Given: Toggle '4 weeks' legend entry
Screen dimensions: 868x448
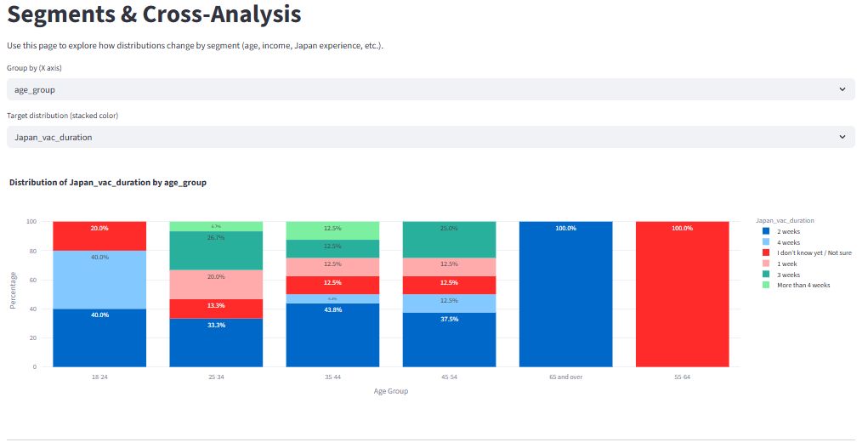Looking at the screenshot, I should [x=788, y=242].
